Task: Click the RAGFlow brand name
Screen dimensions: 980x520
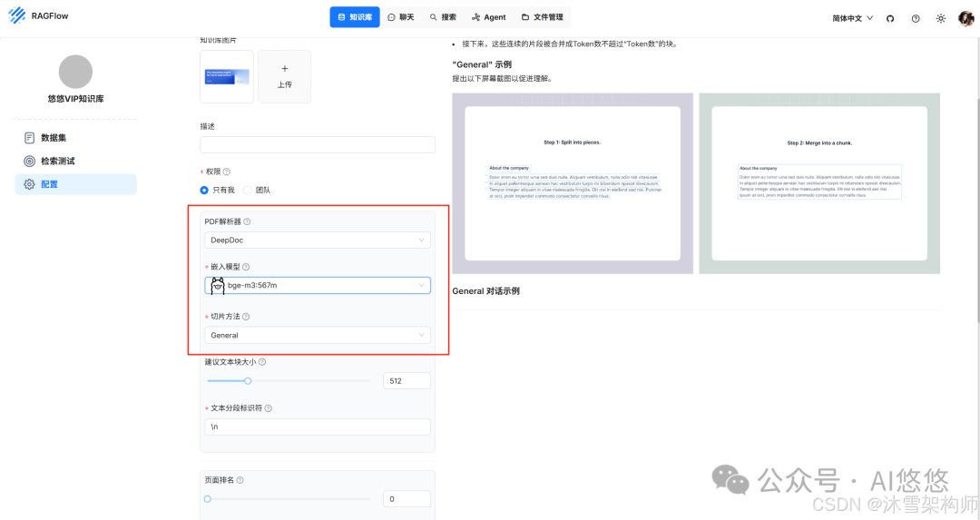Action: (50, 15)
